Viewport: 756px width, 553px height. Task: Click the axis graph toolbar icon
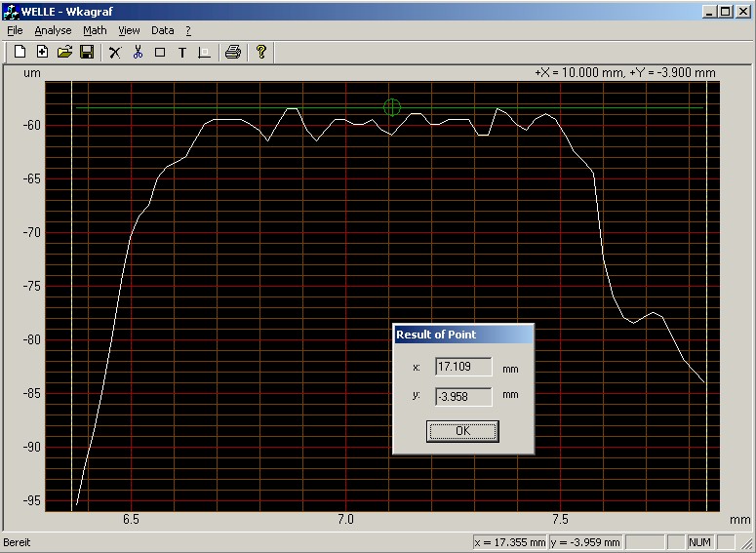pyautogui.click(x=205, y=53)
